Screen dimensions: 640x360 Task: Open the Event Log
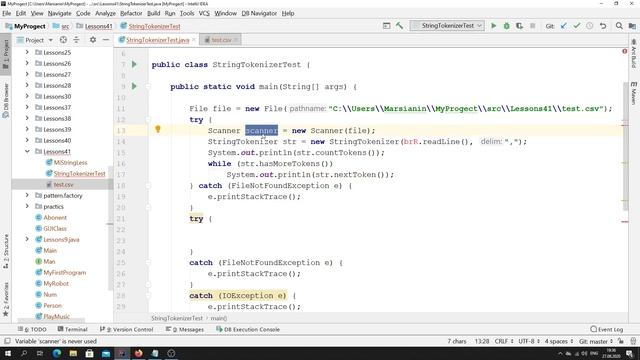point(607,329)
